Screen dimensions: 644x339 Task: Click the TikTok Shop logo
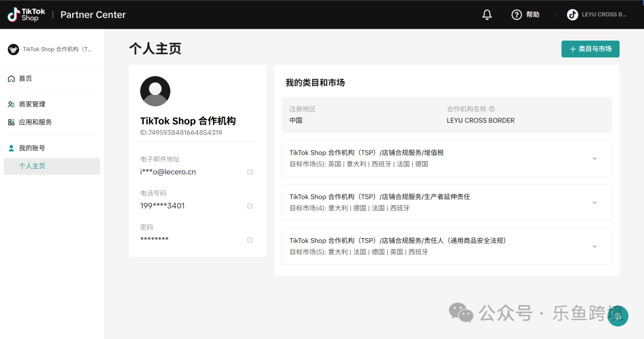(26, 14)
